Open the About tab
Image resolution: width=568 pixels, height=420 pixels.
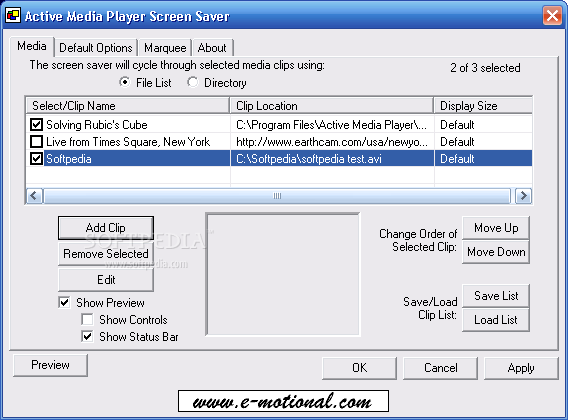tap(212, 48)
